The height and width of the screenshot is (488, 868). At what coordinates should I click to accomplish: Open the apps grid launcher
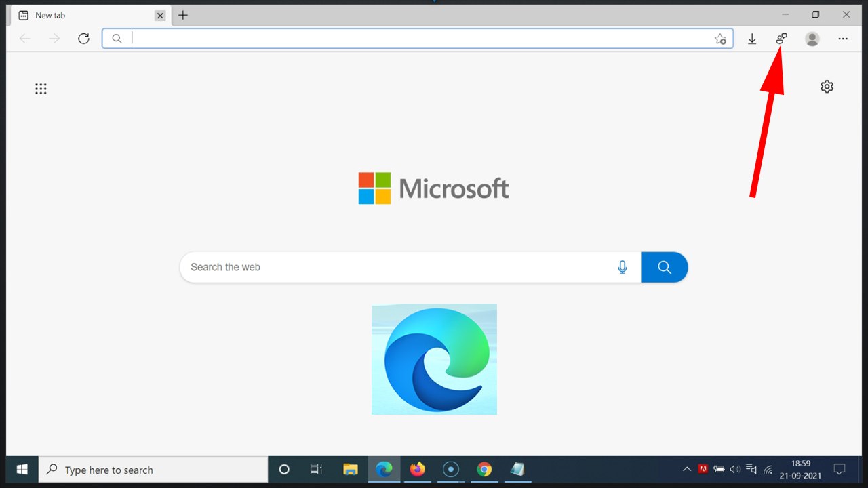tap(41, 89)
